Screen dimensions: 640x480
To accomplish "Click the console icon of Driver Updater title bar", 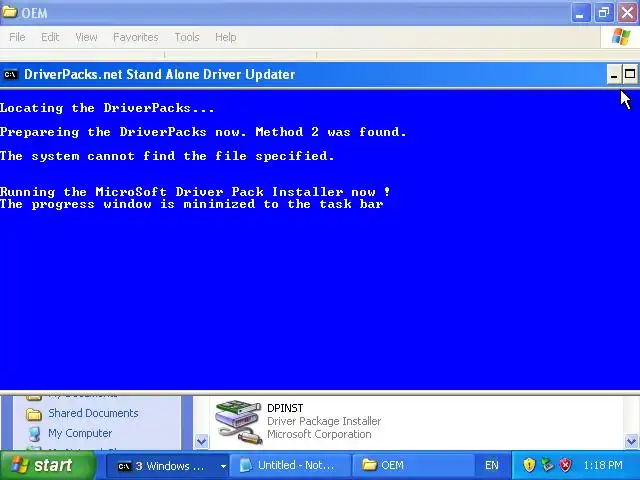I will point(11,74).
